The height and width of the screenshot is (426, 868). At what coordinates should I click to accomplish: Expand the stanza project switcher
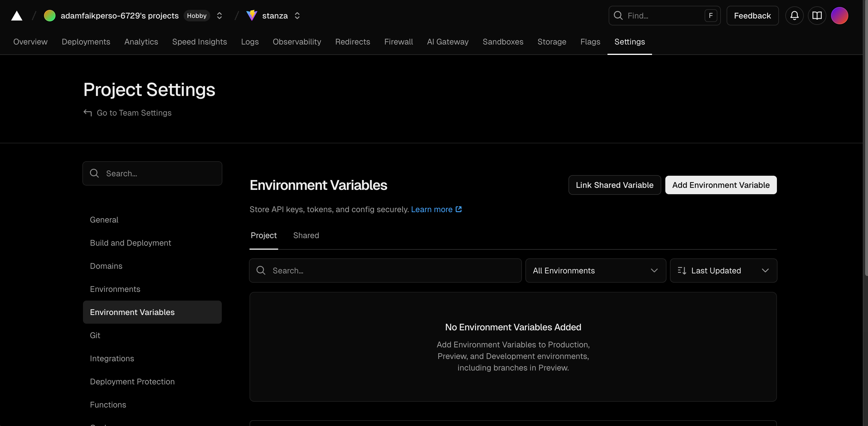pos(297,16)
